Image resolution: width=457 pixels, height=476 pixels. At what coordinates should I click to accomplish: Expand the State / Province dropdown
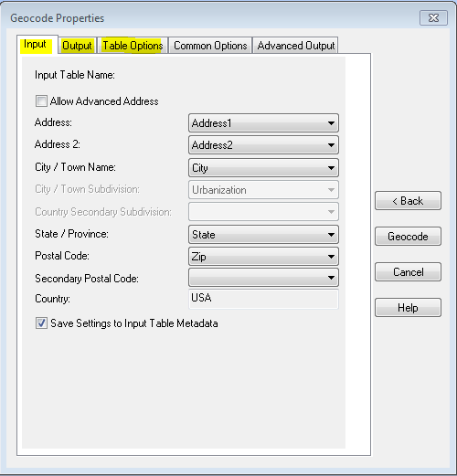pos(263,235)
